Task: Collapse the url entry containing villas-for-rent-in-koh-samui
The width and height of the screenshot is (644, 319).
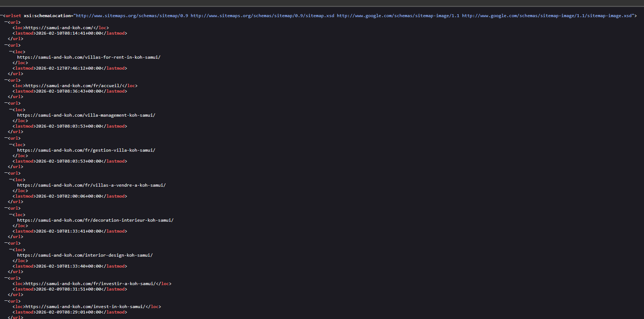Action: pos(6,45)
